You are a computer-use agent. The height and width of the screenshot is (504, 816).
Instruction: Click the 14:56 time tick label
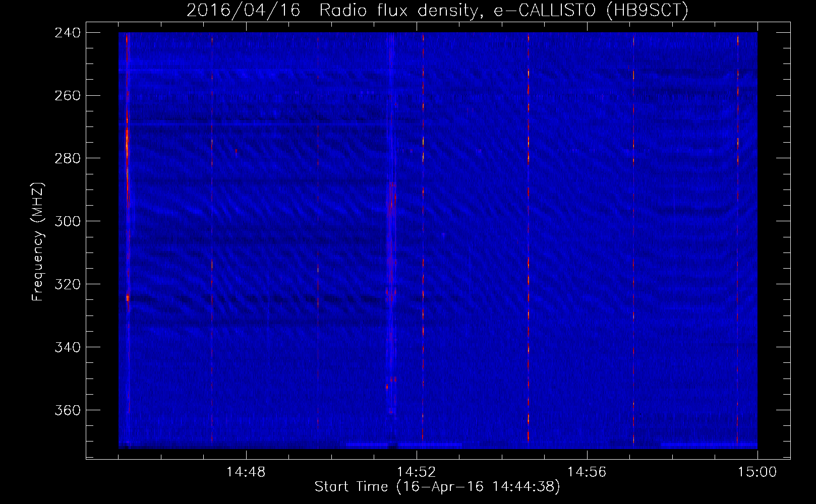click(x=587, y=472)
